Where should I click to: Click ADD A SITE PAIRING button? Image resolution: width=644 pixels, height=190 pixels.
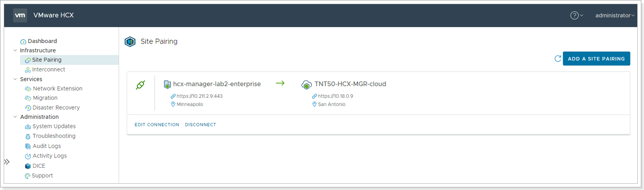[596, 59]
